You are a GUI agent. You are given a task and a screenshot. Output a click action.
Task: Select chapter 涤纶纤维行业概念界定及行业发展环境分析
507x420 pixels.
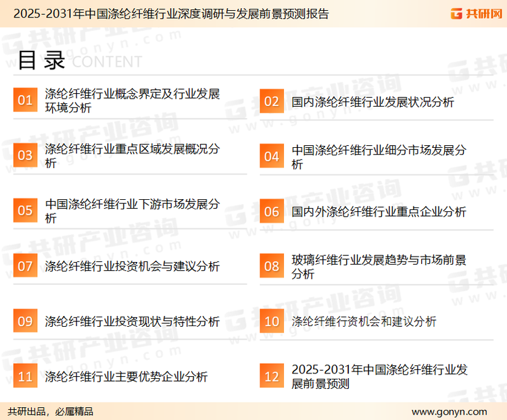tap(132, 101)
